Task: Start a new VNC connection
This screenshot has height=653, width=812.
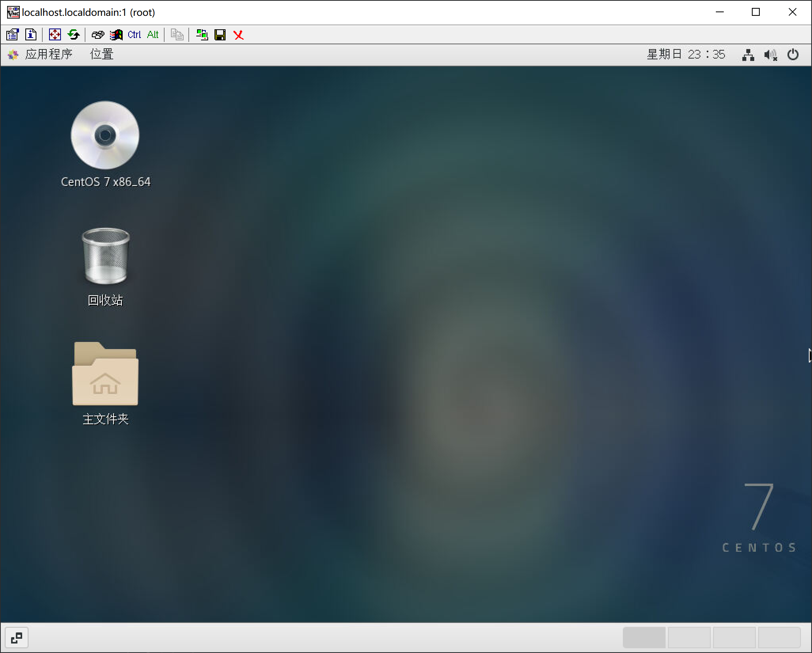Action: click(202, 35)
